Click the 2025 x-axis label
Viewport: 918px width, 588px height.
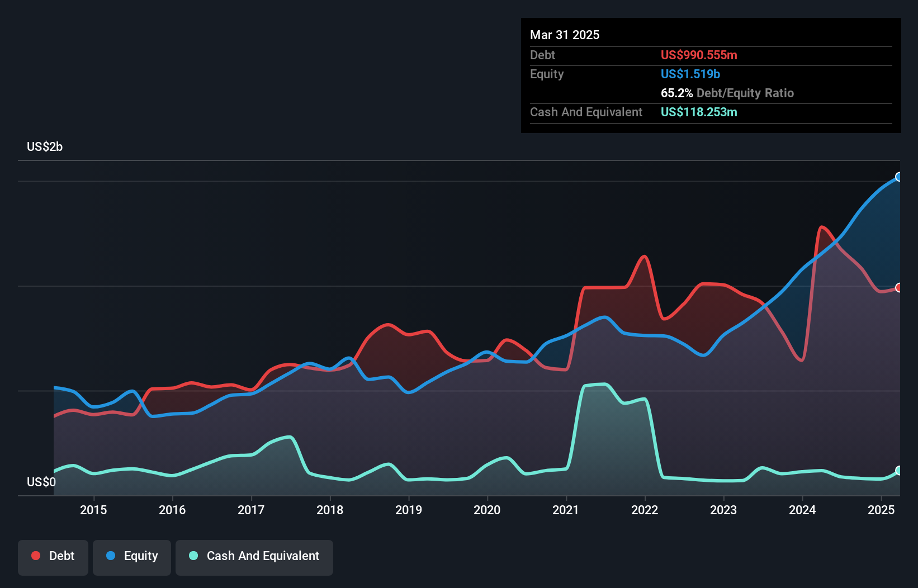coord(881,510)
